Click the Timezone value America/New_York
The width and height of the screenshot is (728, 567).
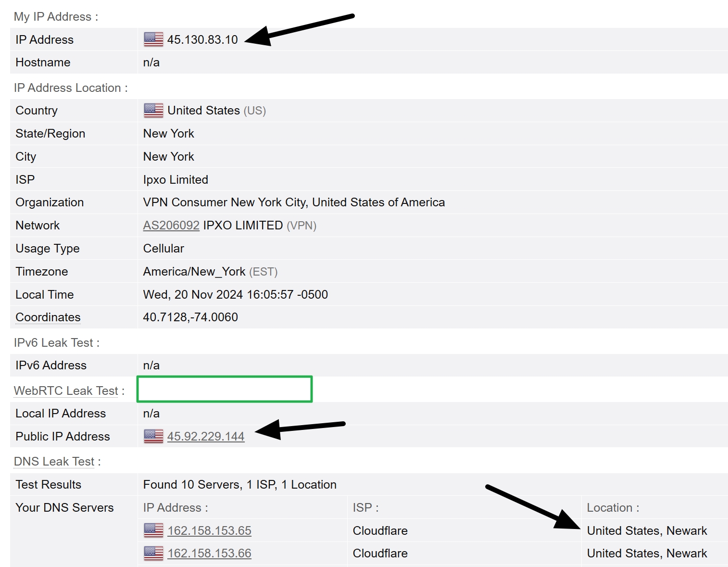[x=194, y=271]
